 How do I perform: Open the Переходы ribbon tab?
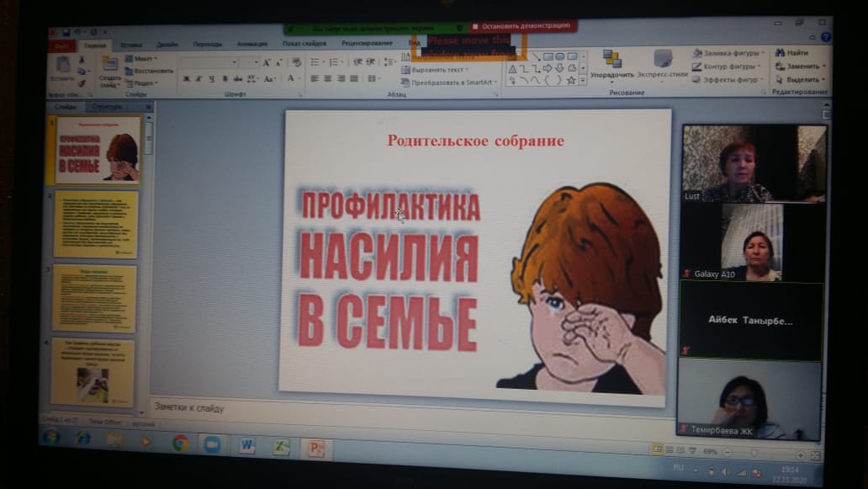pyautogui.click(x=208, y=45)
